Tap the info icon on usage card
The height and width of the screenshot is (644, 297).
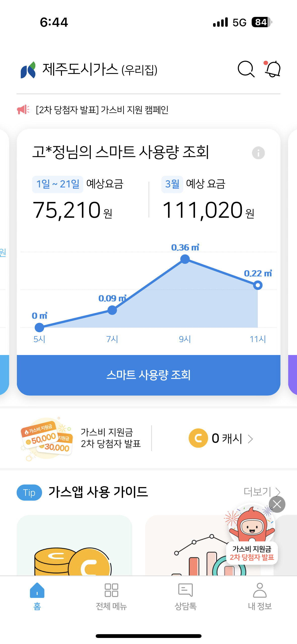point(258,153)
